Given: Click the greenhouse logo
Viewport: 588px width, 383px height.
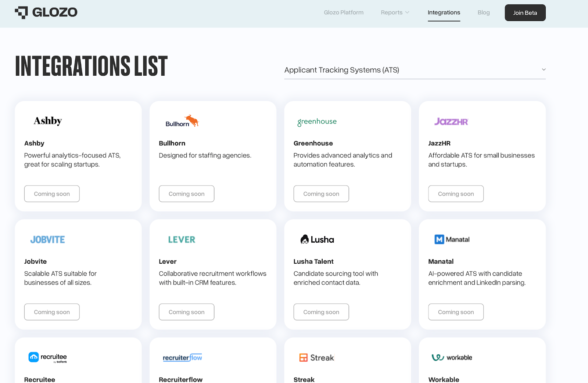Looking at the screenshot, I should pyautogui.click(x=317, y=122).
